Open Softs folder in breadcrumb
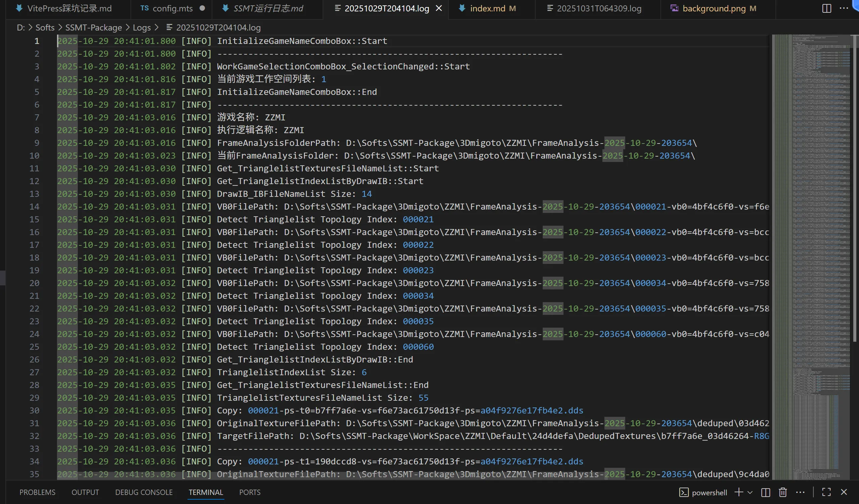The height and width of the screenshot is (504, 859). coord(45,27)
